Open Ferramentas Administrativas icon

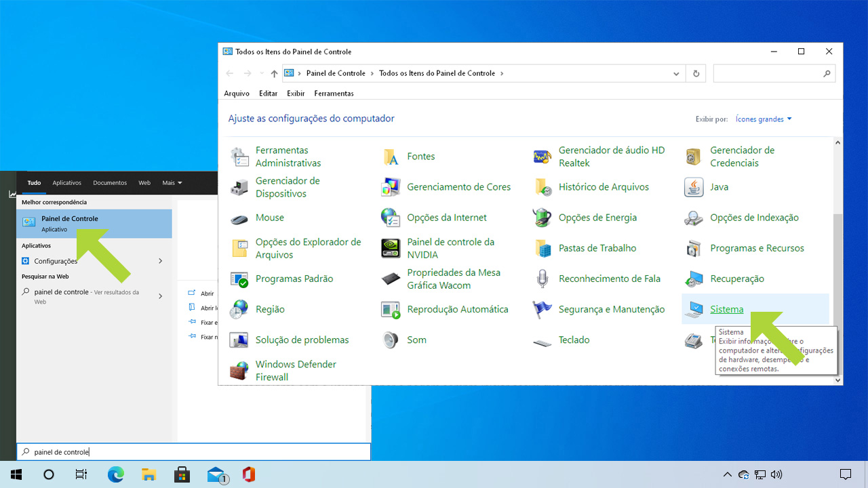point(239,157)
